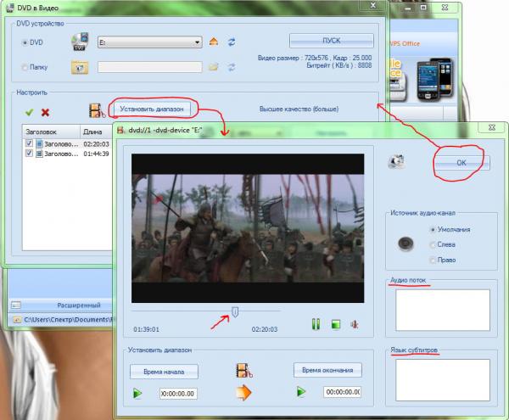Refresh the DVD drive list
Image resolution: width=509 pixels, height=420 pixels.
click(232, 42)
